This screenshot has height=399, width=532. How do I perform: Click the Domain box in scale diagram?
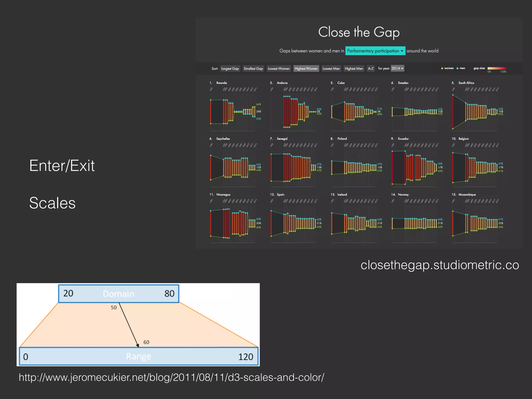pyautogui.click(x=119, y=294)
